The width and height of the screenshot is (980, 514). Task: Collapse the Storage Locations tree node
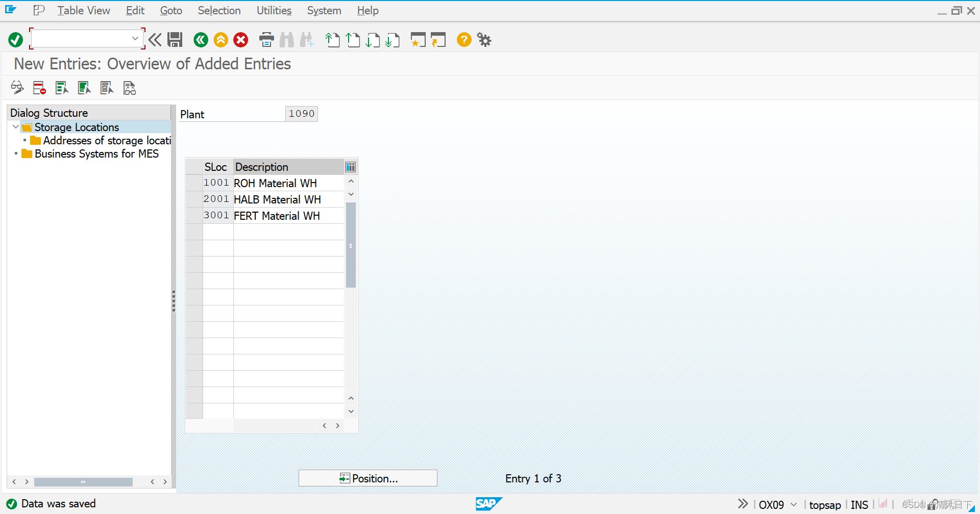pyautogui.click(x=15, y=127)
